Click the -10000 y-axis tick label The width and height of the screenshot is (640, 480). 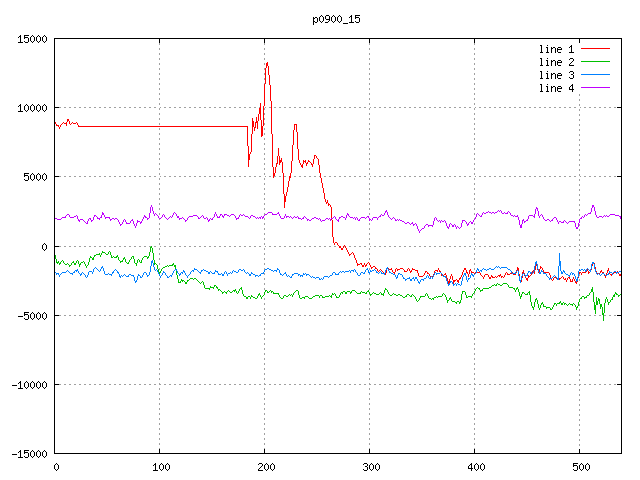[x=28, y=384]
